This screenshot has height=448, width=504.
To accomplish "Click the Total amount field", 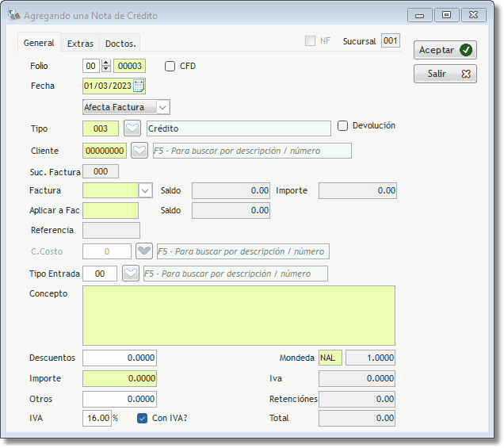I will (357, 418).
